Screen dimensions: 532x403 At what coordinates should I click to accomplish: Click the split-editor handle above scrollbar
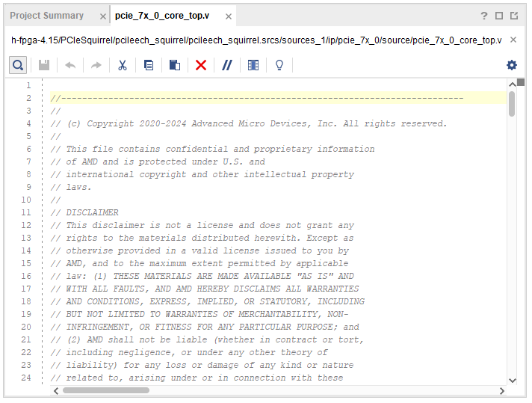click(521, 81)
